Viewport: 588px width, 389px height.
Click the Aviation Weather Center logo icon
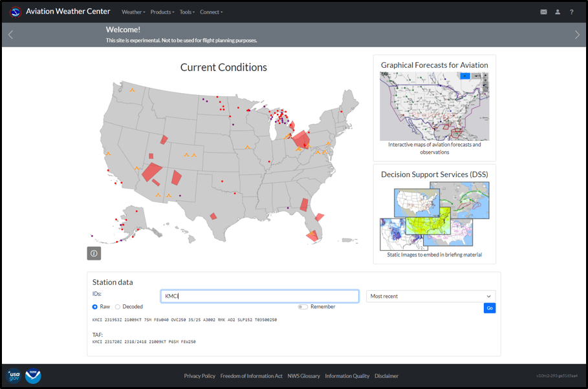16,12
